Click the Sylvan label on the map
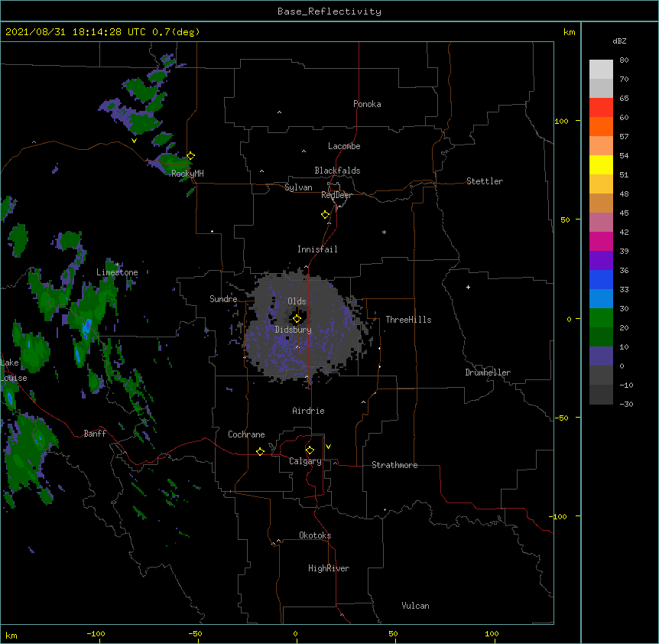Viewport: 659px width, 644px height. point(298,187)
